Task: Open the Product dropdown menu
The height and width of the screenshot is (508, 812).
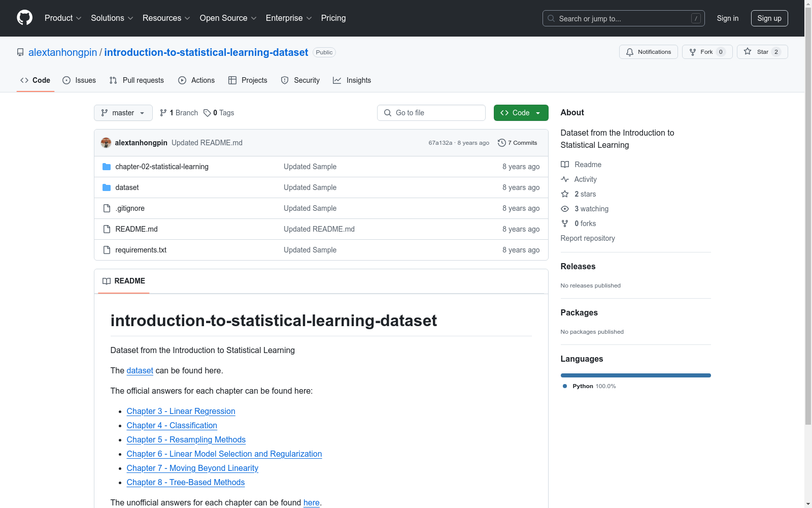Action: coord(63,18)
